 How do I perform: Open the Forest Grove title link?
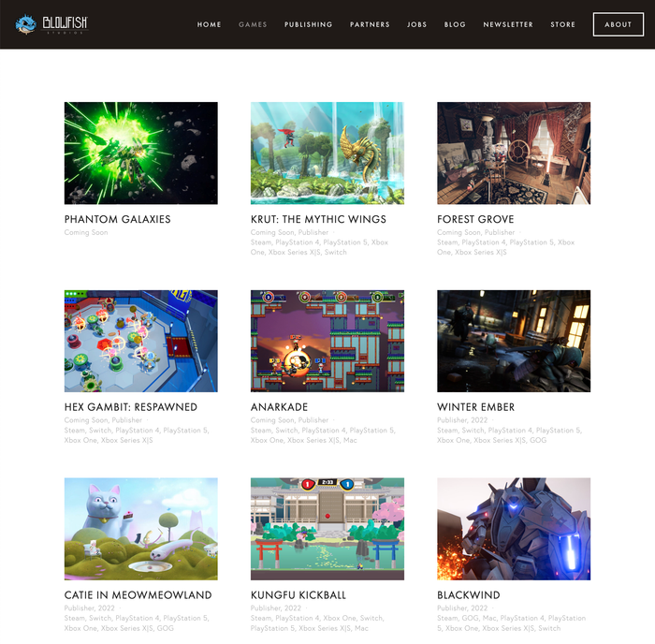[x=475, y=219]
